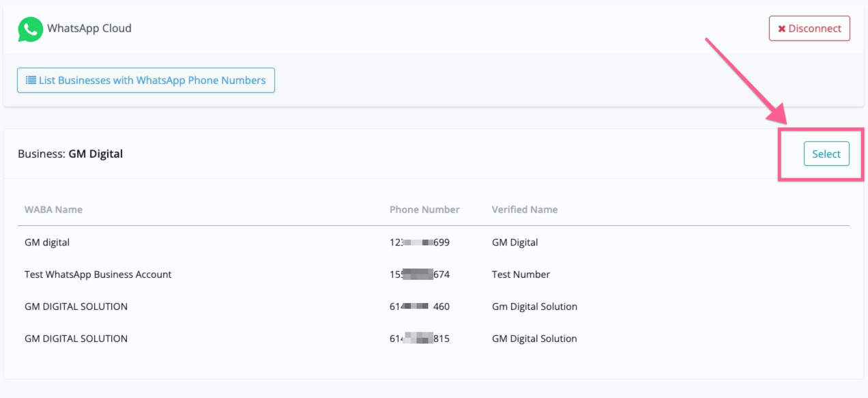Disconnect the WhatsApp Cloud integration
The width and height of the screenshot is (868, 398).
click(x=809, y=29)
